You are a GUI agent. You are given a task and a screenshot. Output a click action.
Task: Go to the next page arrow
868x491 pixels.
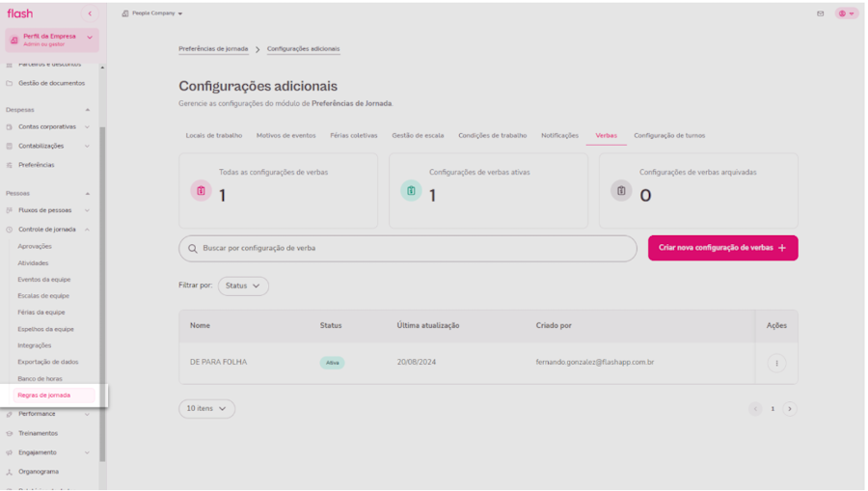790,409
